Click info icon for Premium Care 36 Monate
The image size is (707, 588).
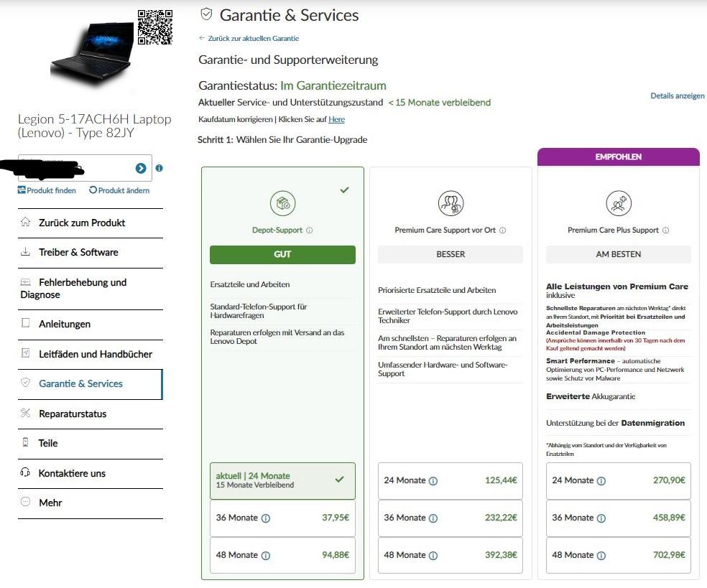[x=433, y=518]
